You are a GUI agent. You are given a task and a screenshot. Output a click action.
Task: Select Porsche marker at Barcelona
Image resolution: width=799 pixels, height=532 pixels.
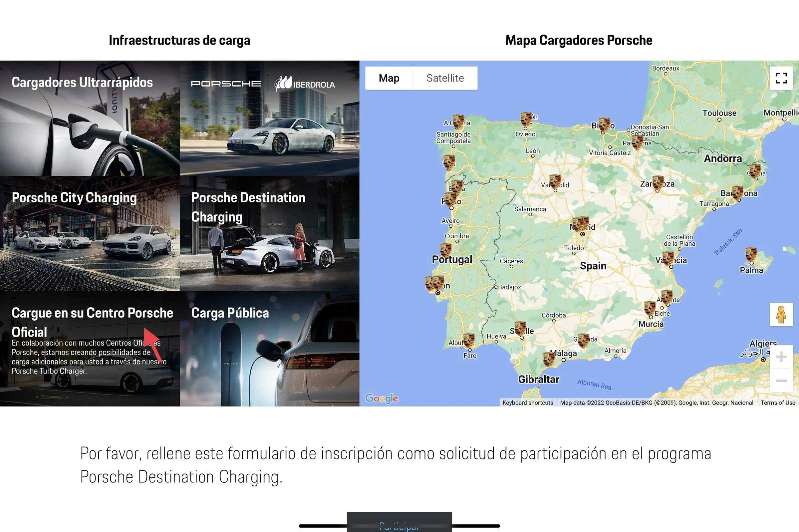[x=737, y=193]
